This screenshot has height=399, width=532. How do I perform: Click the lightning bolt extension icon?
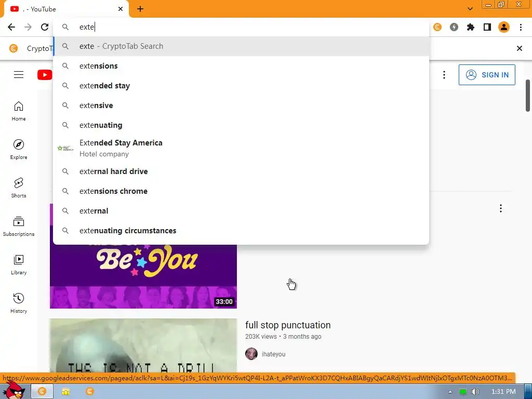click(454, 27)
